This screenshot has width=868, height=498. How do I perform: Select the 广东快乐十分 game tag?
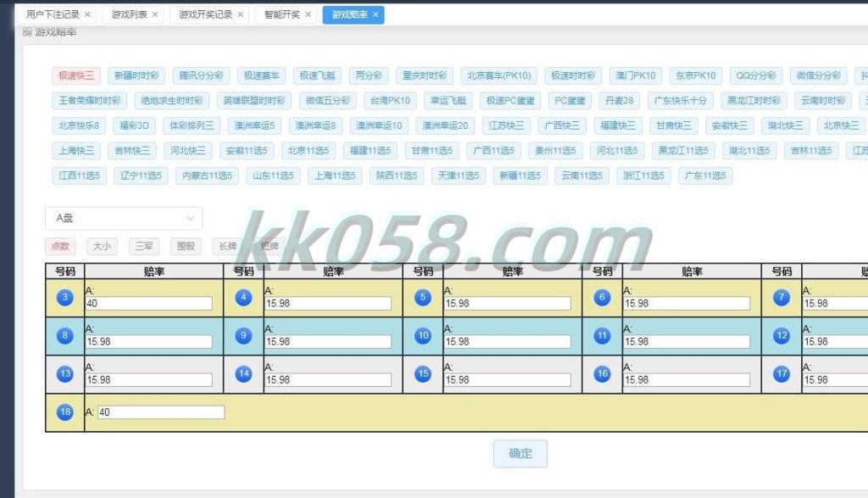point(681,100)
